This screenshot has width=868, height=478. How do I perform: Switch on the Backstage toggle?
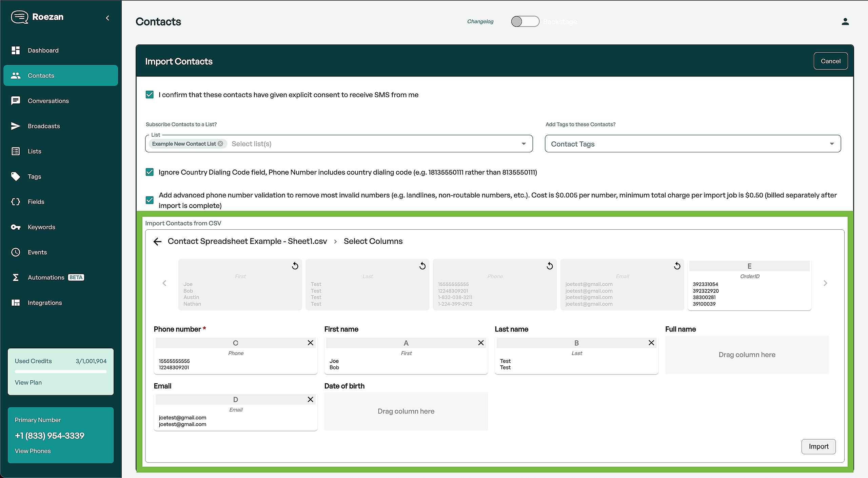[525, 22]
